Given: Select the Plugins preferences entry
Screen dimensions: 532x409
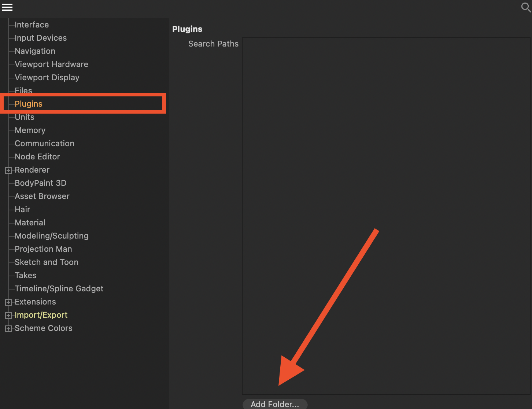Looking at the screenshot, I should [29, 104].
